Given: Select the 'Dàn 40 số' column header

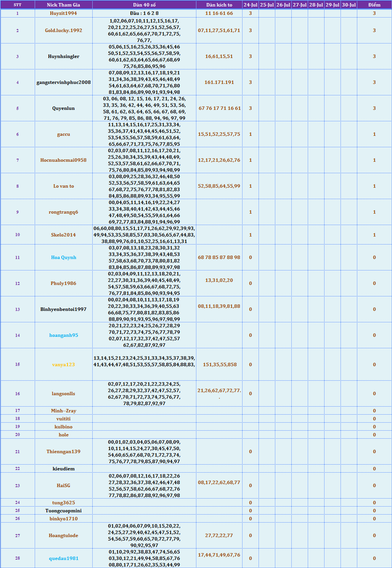Looking at the screenshot, I should point(144,5).
